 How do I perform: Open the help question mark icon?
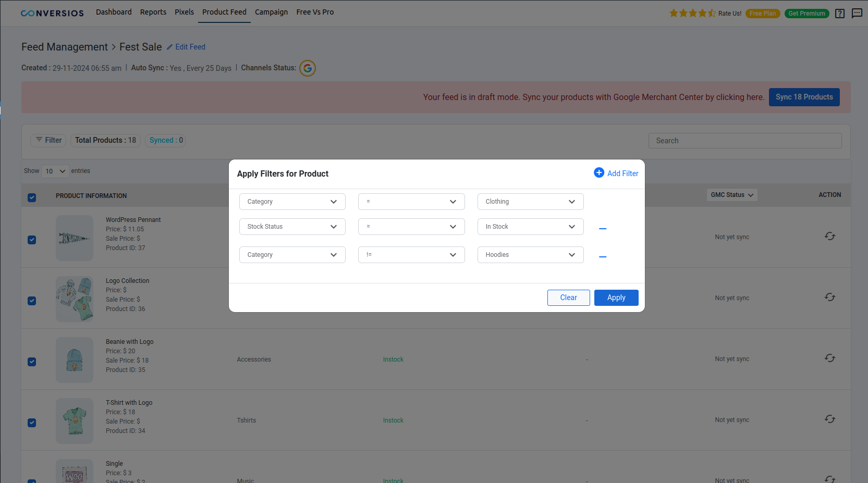[839, 14]
